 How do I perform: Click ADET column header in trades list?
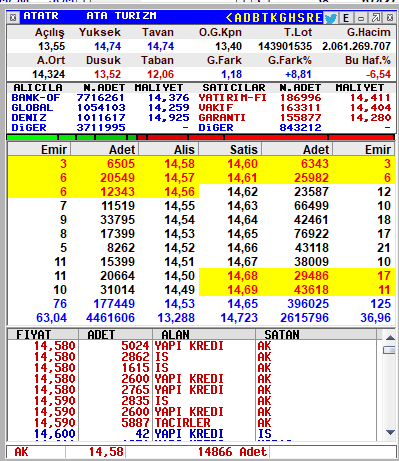click(115, 335)
